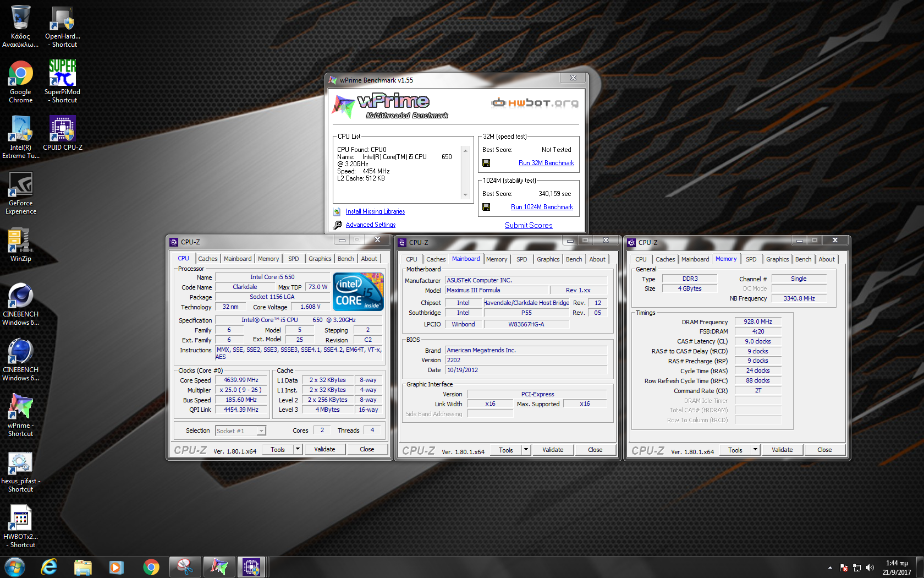This screenshot has width=924, height=578.
Task: Click Close in the CPU tab window
Action: click(367, 449)
